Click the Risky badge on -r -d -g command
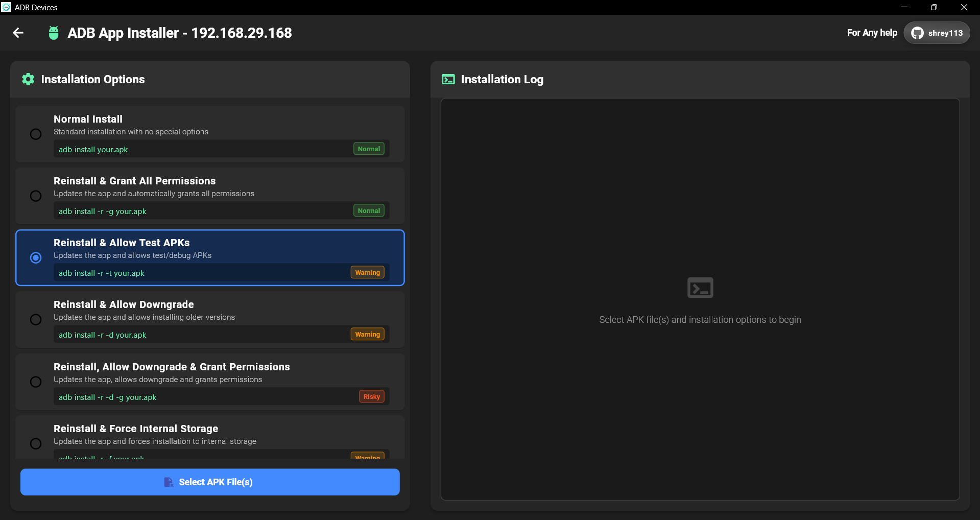 point(371,396)
